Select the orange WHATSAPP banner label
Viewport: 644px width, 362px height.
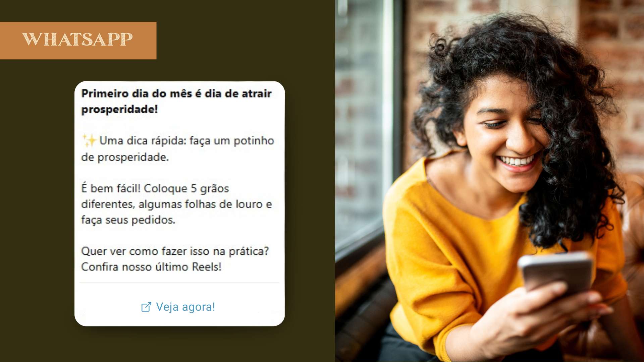[x=78, y=41]
